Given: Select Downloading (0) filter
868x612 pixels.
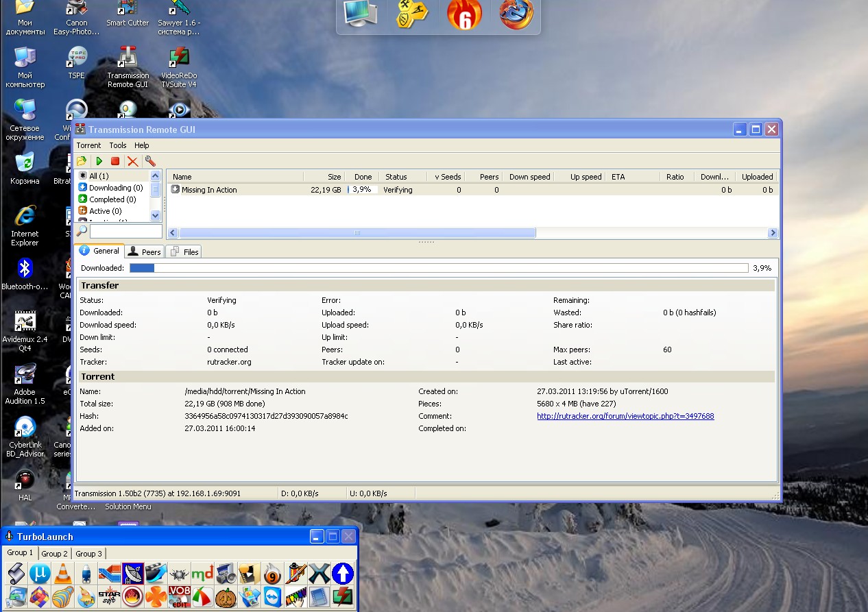Looking at the screenshot, I should pyautogui.click(x=110, y=188).
